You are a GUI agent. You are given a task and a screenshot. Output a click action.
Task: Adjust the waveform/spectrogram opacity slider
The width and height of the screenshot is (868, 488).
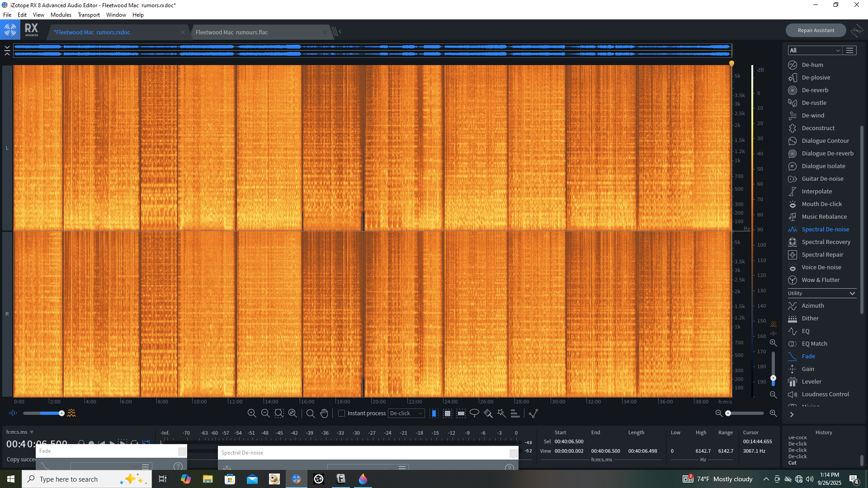(x=61, y=413)
